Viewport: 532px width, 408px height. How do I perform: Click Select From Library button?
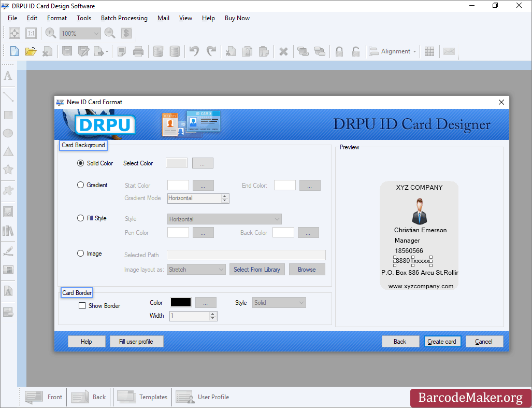257,270
